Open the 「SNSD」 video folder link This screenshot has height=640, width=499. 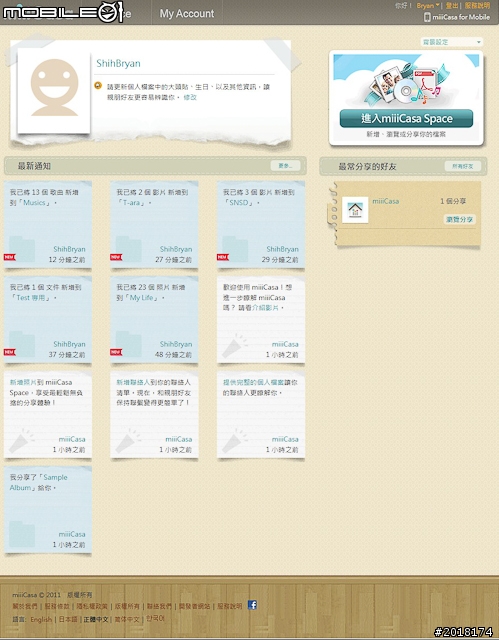[x=239, y=202]
